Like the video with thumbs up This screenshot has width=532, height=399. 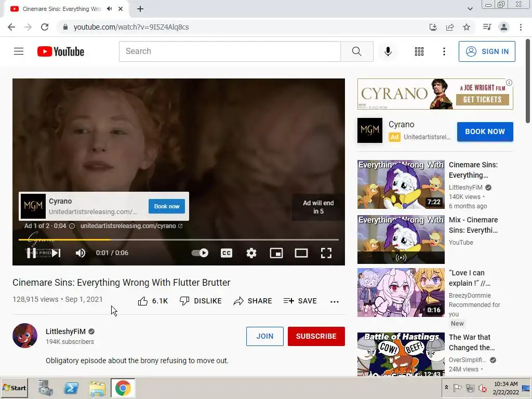tap(153, 301)
